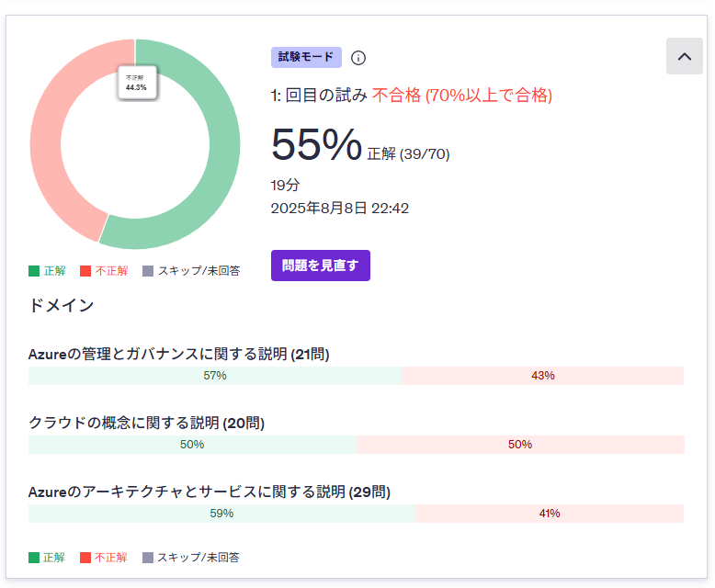The height and width of the screenshot is (588, 715).
Task: Click the red 不正解 swatch under the donut chart
Action: (x=85, y=271)
